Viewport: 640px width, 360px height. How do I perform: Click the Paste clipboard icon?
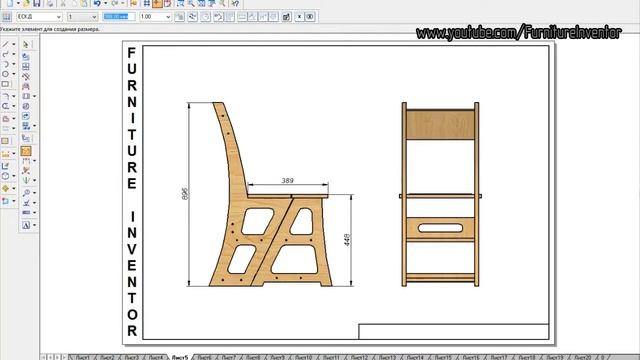(83, 3)
